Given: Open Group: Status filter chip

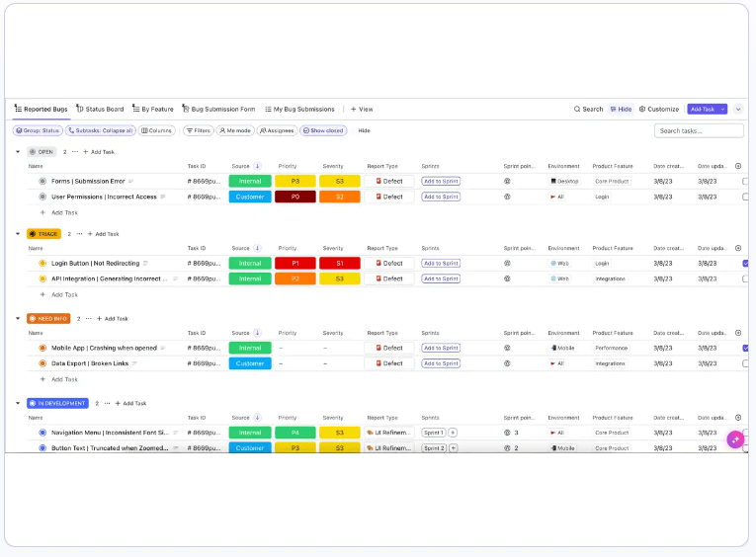Looking at the screenshot, I should [38, 130].
